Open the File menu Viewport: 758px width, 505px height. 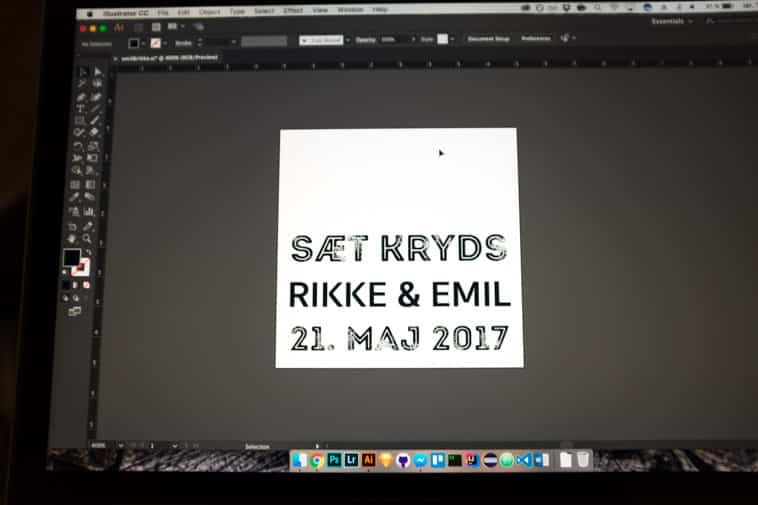(163, 13)
